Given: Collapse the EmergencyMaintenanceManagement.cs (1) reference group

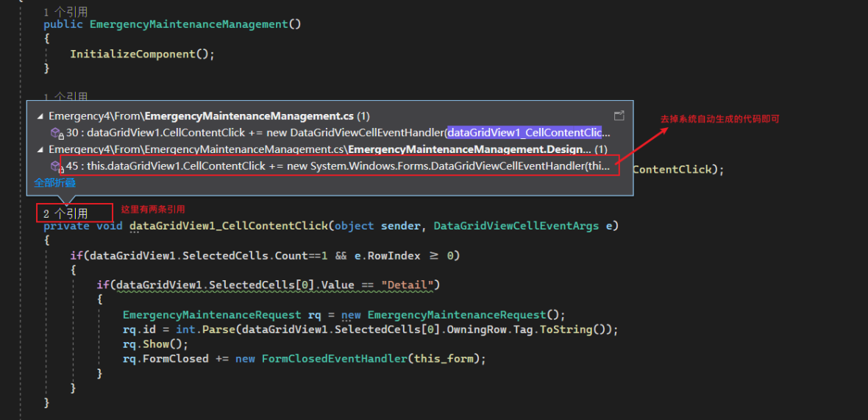Looking at the screenshot, I should (40, 117).
